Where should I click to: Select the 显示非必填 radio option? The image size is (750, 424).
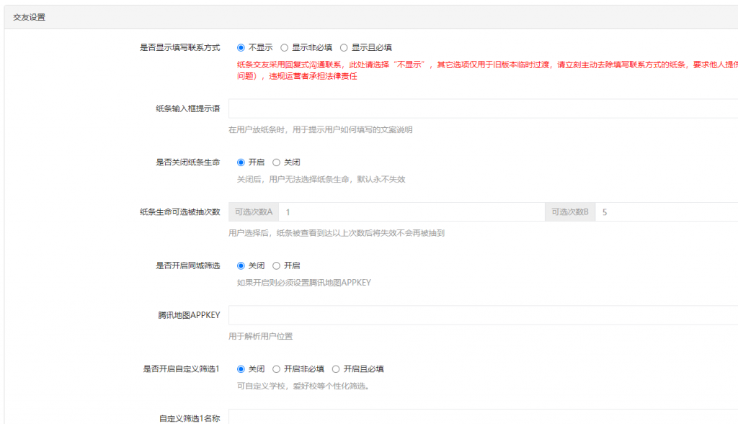point(284,48)
